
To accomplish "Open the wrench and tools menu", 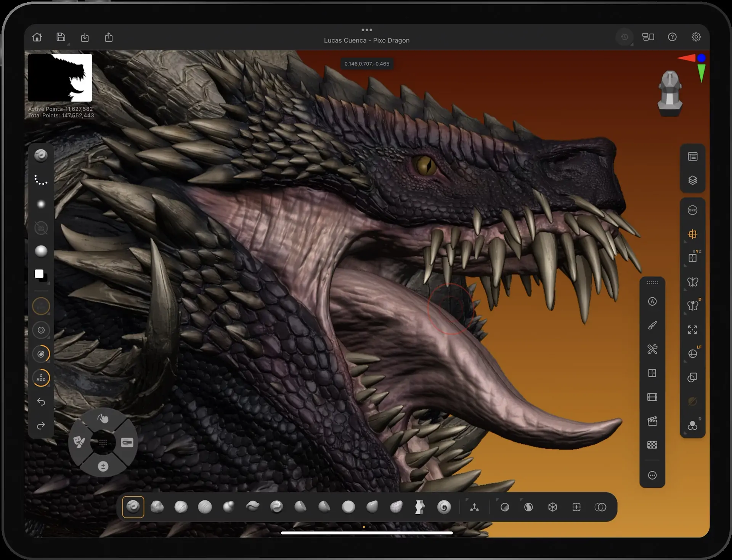I will coord(652,349).
